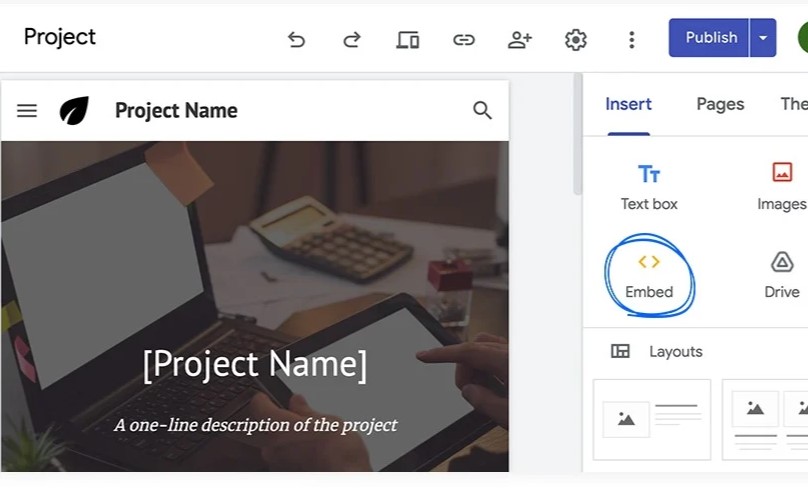The height and width of the screenshot is (501, 808).
Task: Insert a Text box
Action: point(649,187)
